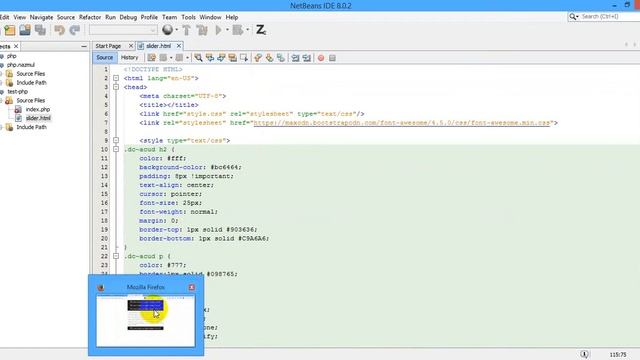Open the dropdown beside editor Back icon
Viewport: 640px width, 360px height.
tap(171, 58)
